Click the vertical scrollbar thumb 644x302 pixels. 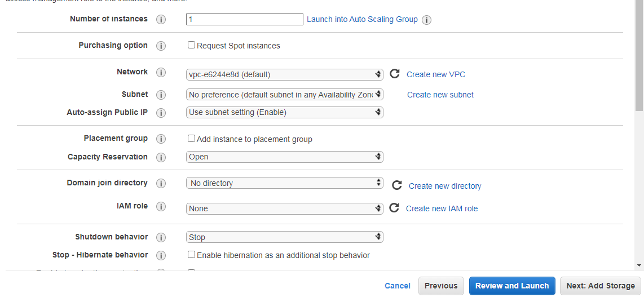(639, 56)
